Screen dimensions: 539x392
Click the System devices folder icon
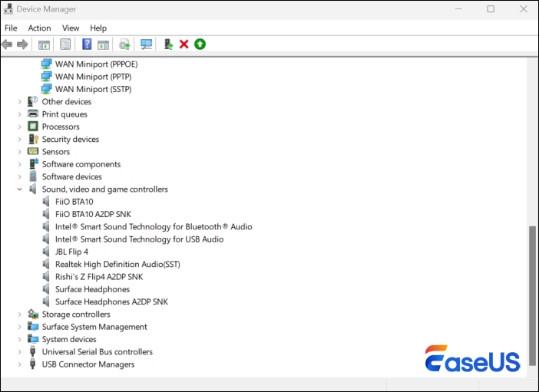[x=33, y=339]
